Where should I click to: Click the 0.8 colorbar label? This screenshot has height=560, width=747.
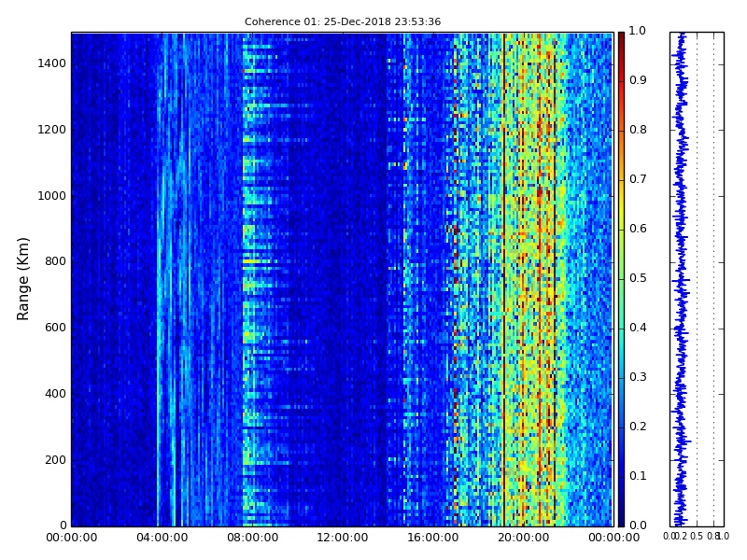(638, 130)
